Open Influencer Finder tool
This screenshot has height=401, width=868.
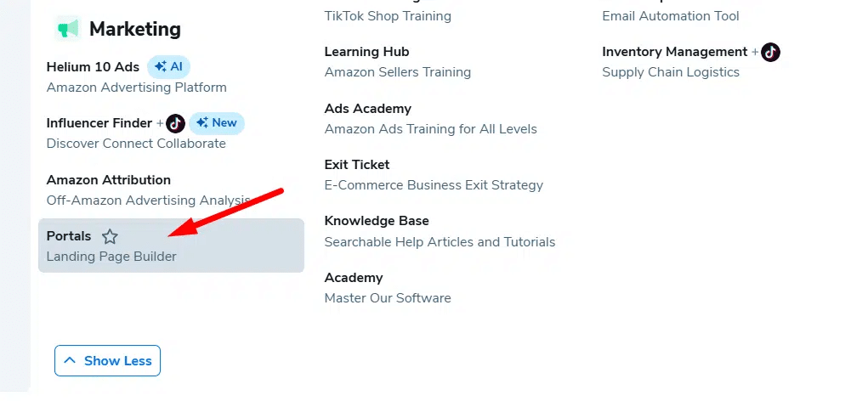[x=99, y=123]
